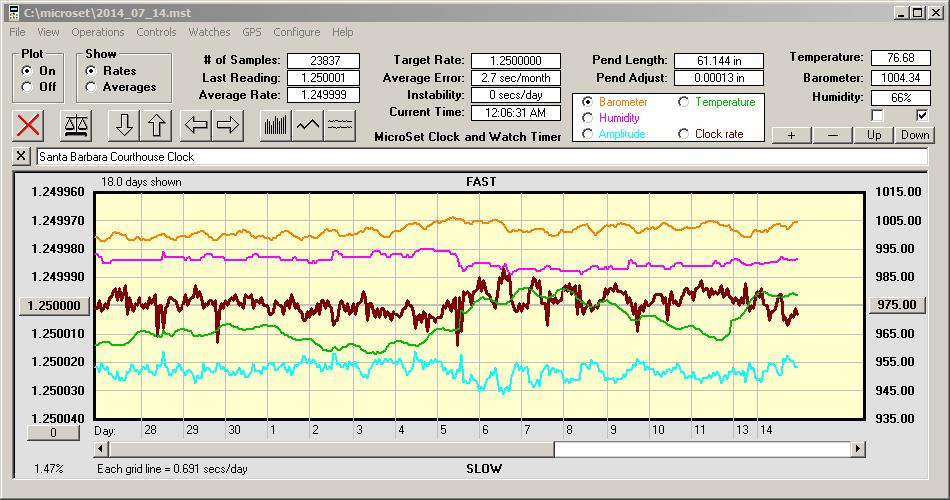Select the Plot On radio button
The width and height of the screenshot is (950, 500).
pos(27,71)
